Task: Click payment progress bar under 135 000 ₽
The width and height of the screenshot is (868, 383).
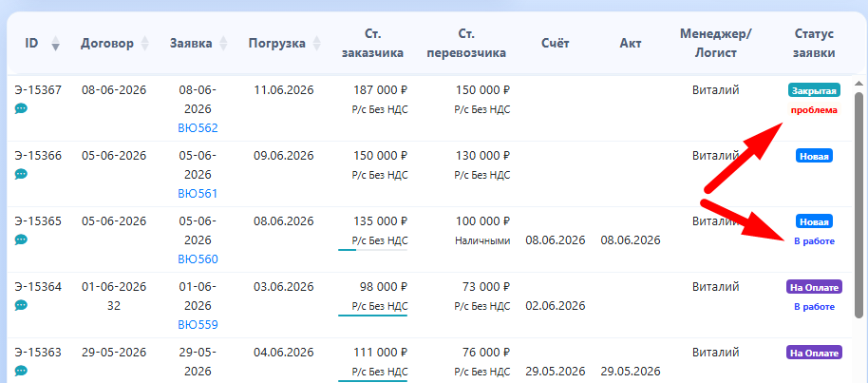Action: point(372,250)
